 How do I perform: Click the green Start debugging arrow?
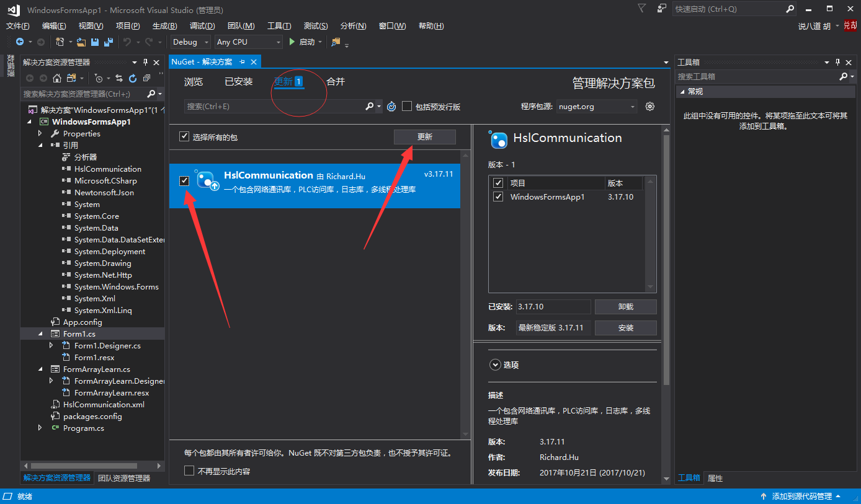click(293, 42)
